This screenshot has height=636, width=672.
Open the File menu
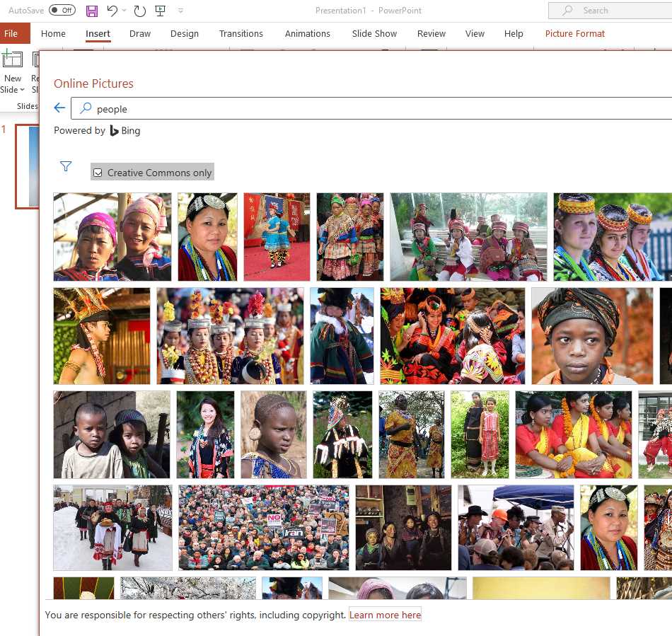click(x=12, y=33)
